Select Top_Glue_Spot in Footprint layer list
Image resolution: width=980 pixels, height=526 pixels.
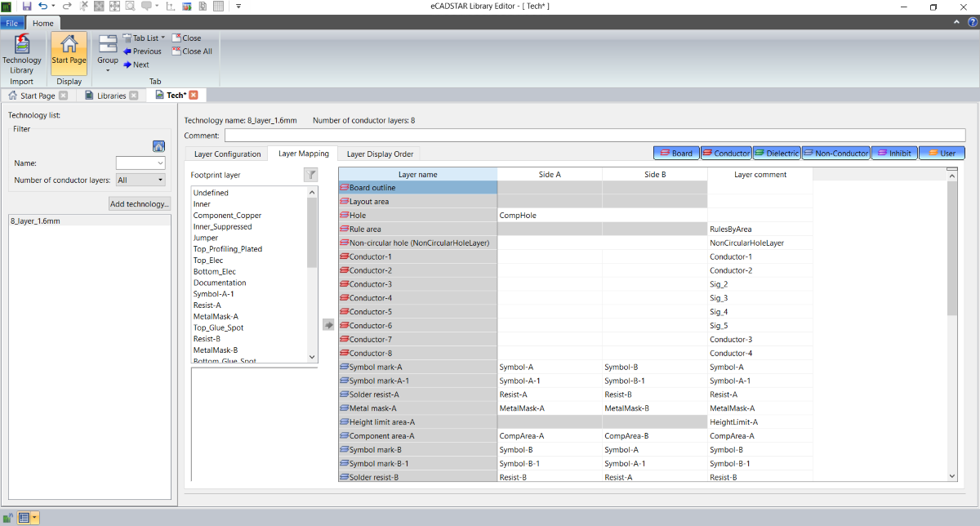249,328
